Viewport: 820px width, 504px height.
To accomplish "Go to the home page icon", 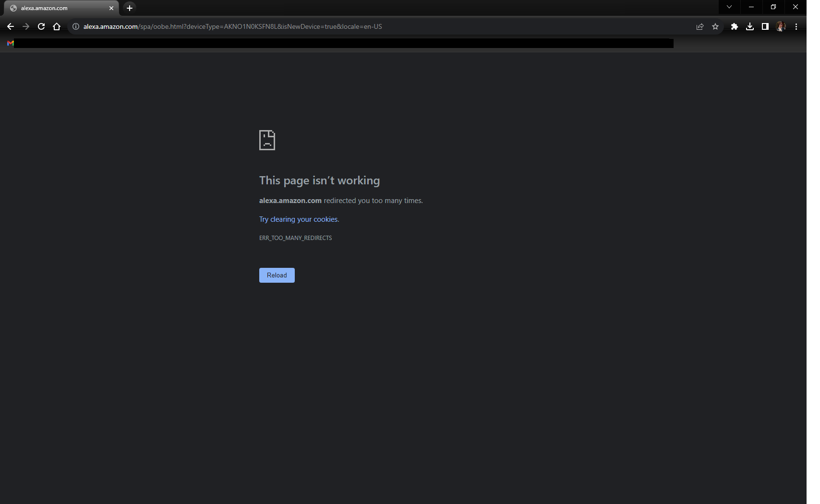I will point(57,27).
